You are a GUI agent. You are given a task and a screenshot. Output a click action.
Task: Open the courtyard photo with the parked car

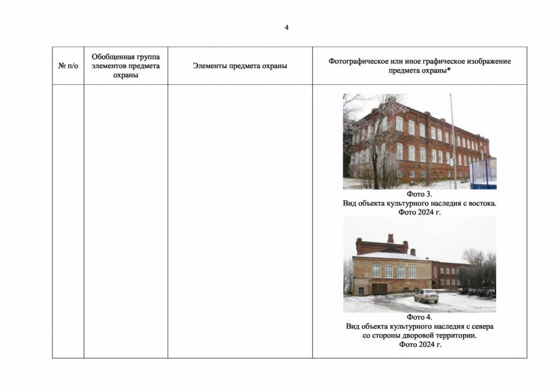pos(420,265)
